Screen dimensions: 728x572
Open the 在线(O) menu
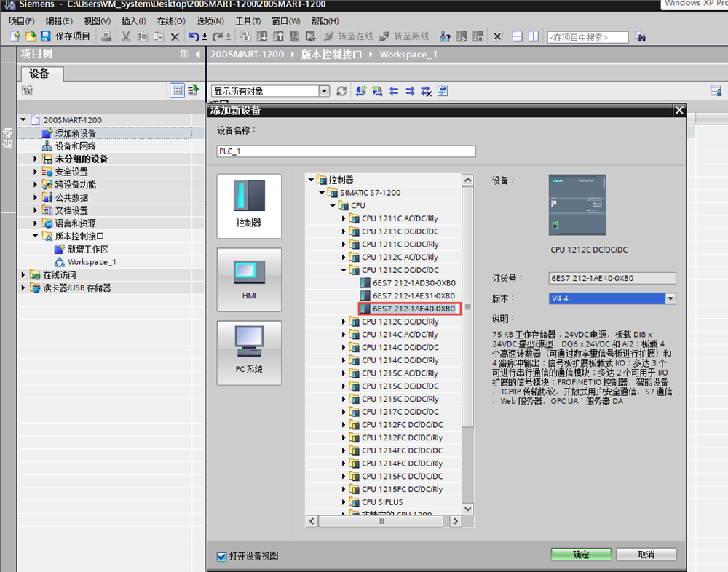(x=171, y=21)
